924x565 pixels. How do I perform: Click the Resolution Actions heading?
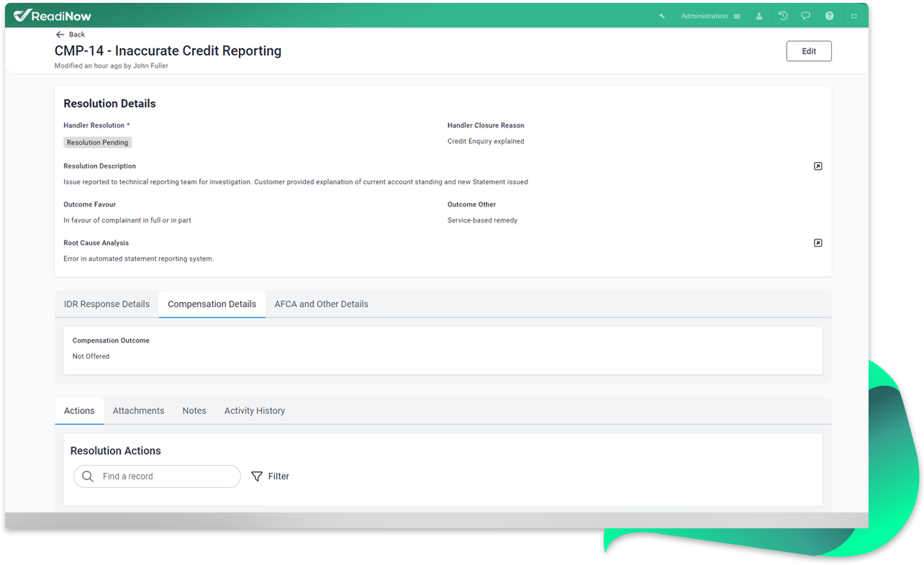116,451
